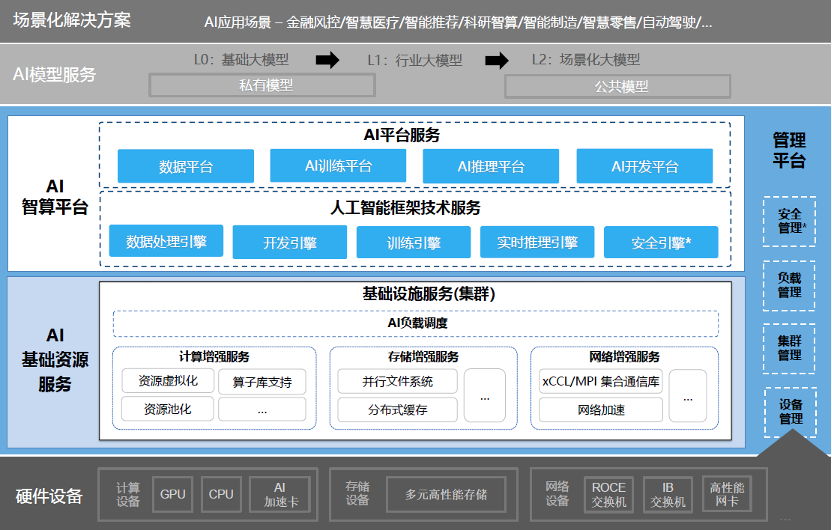Click the AI模型服务 label
Screen dimensions: 832x530
[x=54, y=74]
